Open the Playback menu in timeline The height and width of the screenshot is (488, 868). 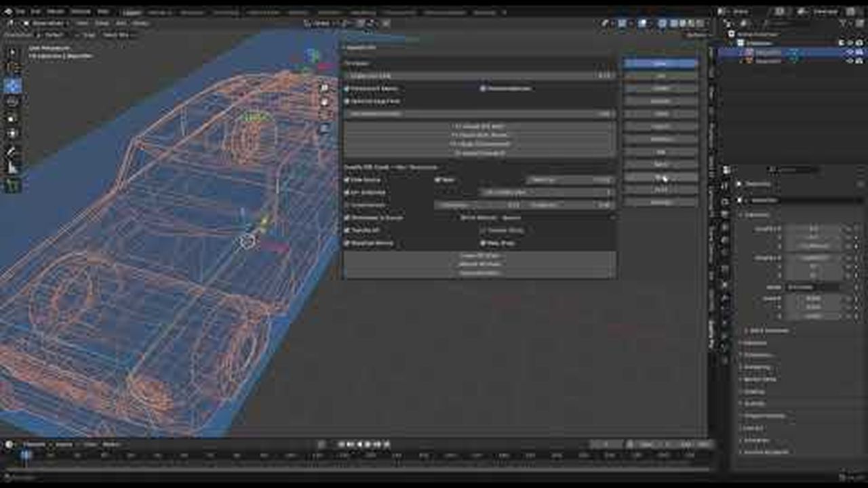pos(35,445)
